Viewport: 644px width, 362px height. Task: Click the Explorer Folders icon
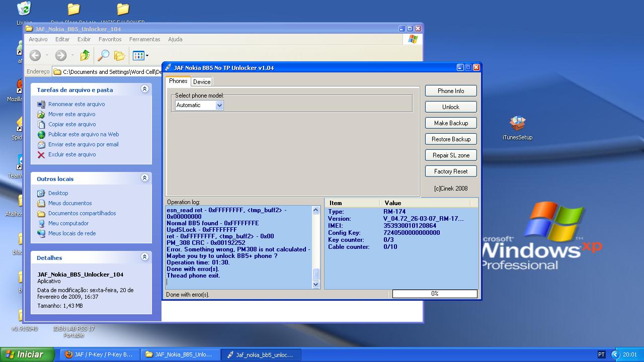pos(119,55)
